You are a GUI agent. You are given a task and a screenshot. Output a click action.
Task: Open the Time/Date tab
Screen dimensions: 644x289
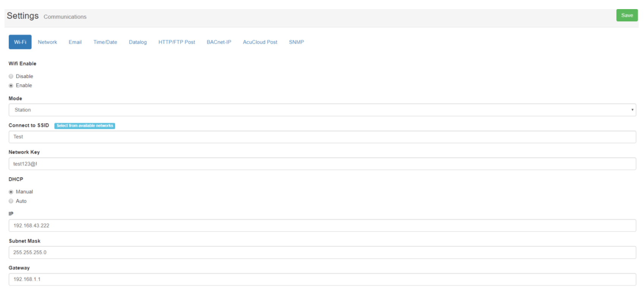(x=105, y=42)
